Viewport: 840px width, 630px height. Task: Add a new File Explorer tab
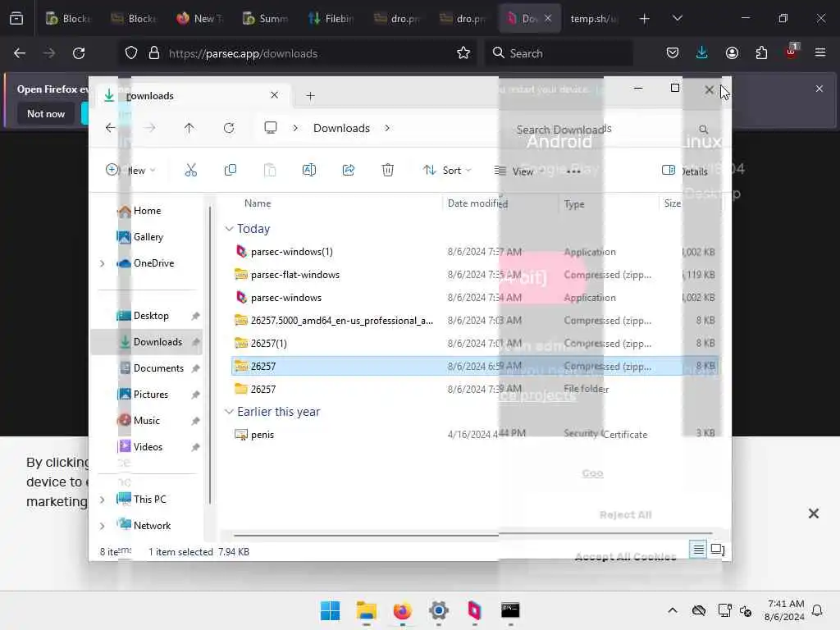tap(310, 96)
